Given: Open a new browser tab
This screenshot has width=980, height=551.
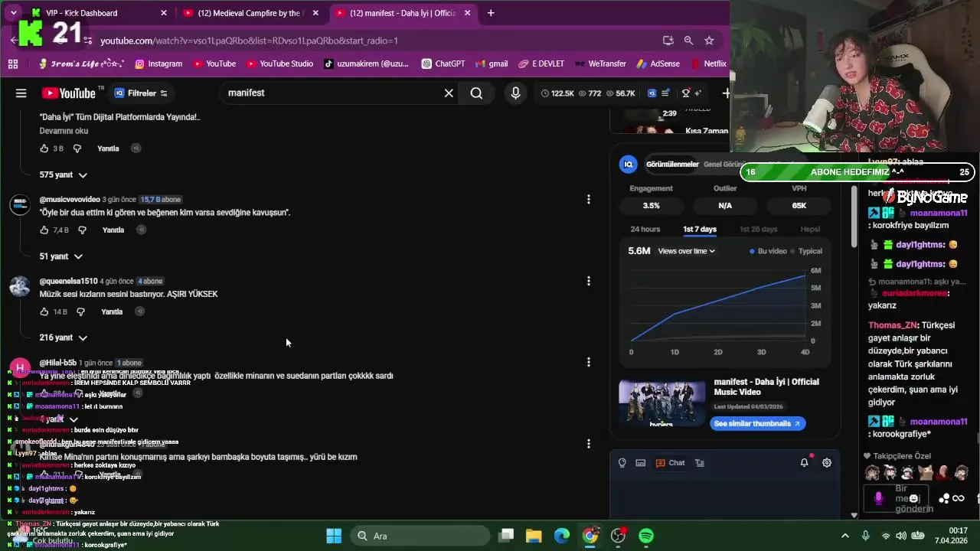Looking at the screenshot, I should (491, 13).
